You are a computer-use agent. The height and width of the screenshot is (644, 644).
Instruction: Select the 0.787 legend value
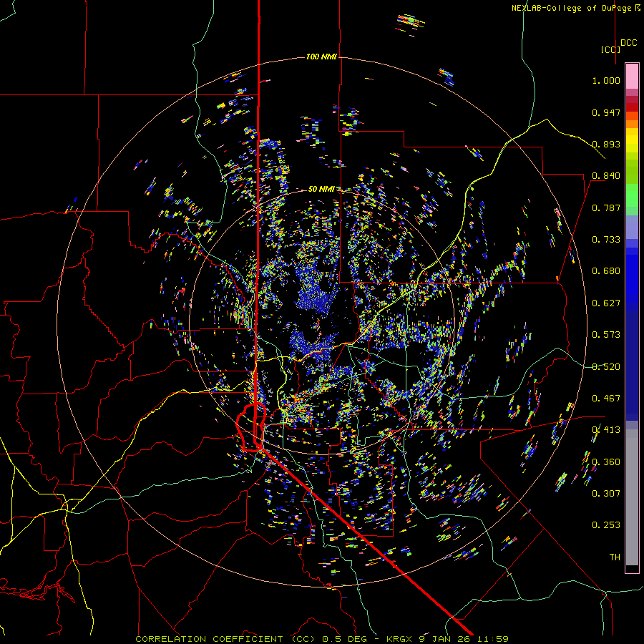click(x=606, y=208)
